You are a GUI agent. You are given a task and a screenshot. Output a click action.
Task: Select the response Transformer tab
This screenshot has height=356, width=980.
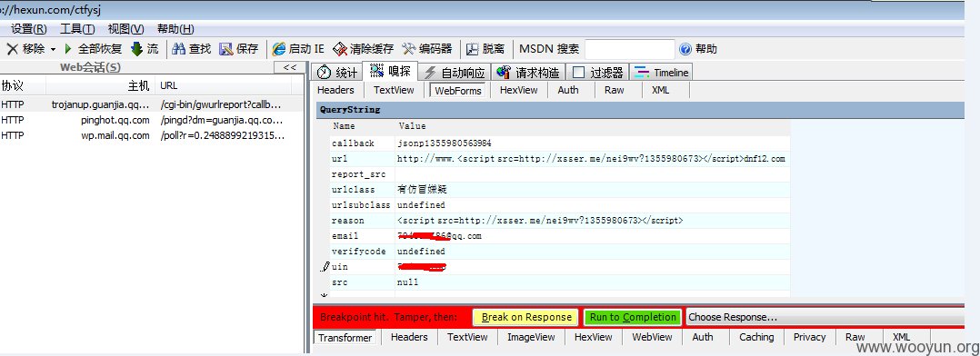[345, 337]
